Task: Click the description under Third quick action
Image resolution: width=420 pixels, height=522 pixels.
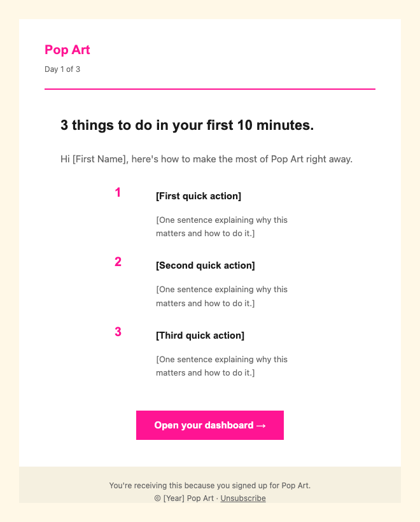Action: pyautogui.click(x=221, y=366)
